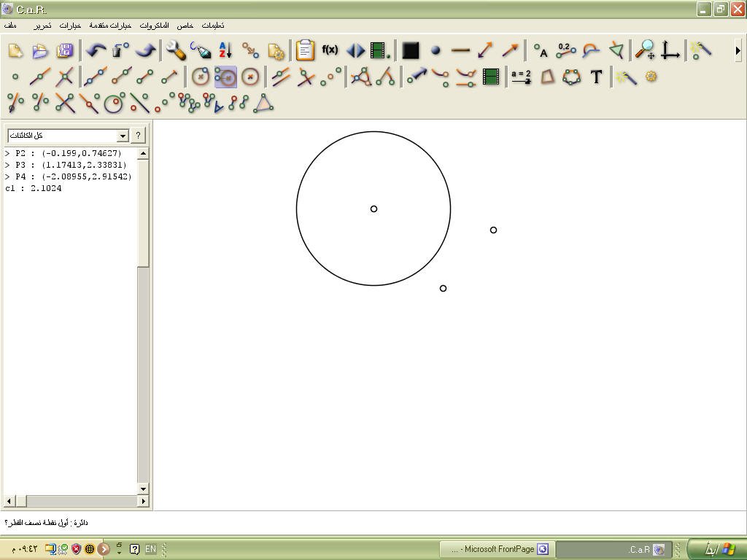Select the zoom magnifier tool
Screen dimensions: 747x560
(x=646, y=50)
